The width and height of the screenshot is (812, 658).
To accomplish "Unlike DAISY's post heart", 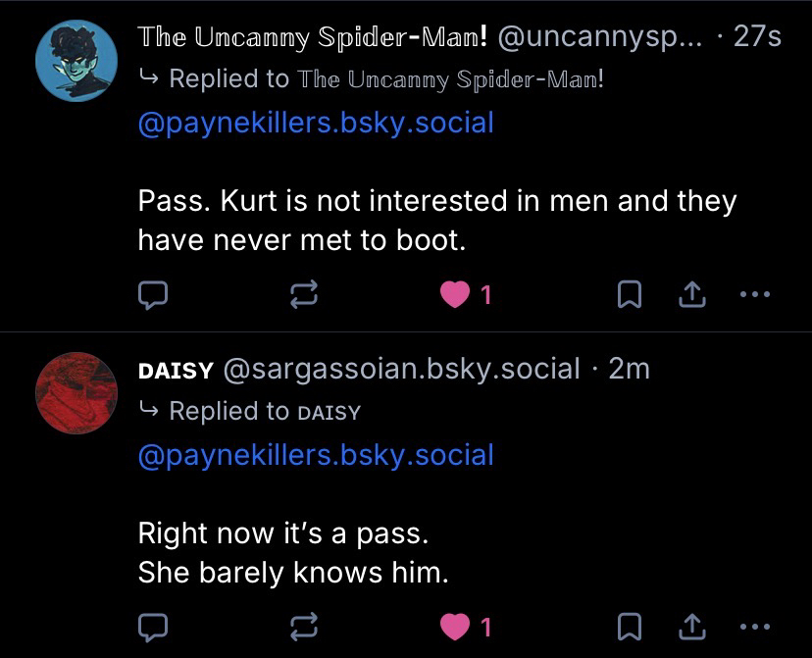I will 455,625.
